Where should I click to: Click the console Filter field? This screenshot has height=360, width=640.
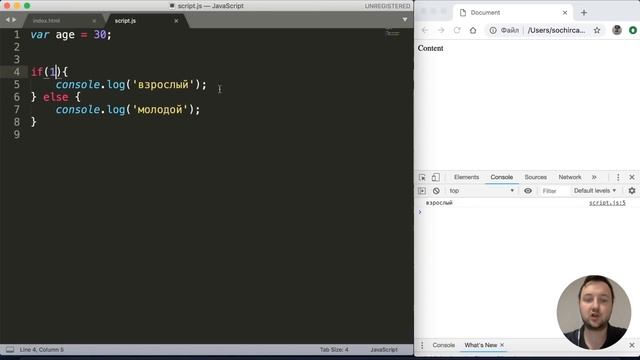point(554,191)
